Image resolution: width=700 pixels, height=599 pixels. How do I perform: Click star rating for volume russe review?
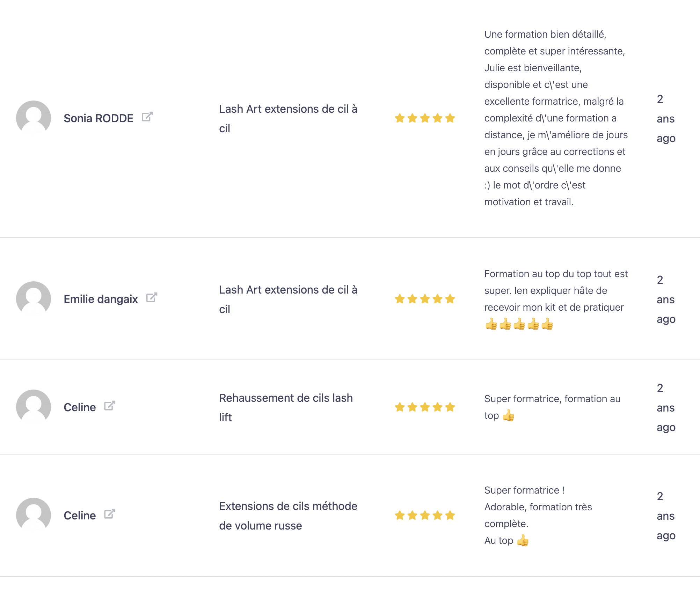(425, 516)
